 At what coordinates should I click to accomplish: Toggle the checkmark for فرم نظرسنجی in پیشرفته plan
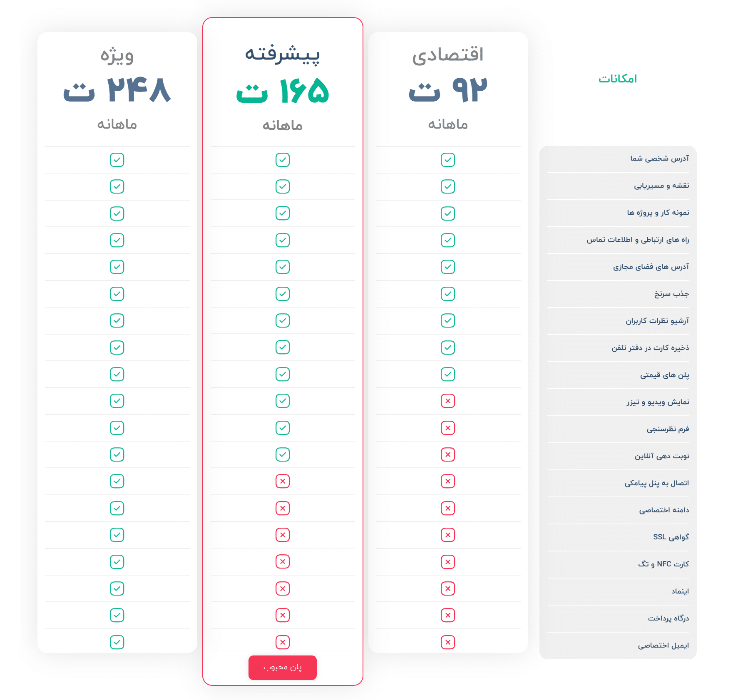[x=283, y=428]
